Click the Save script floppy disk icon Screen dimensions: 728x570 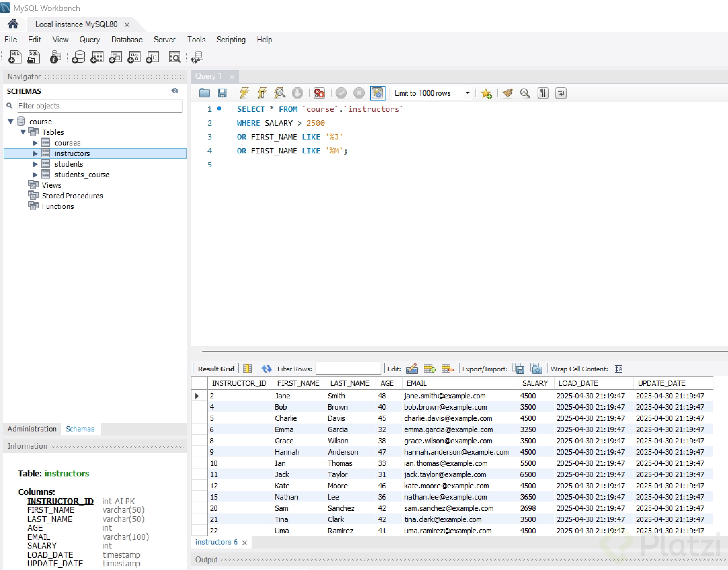[222, 93]
